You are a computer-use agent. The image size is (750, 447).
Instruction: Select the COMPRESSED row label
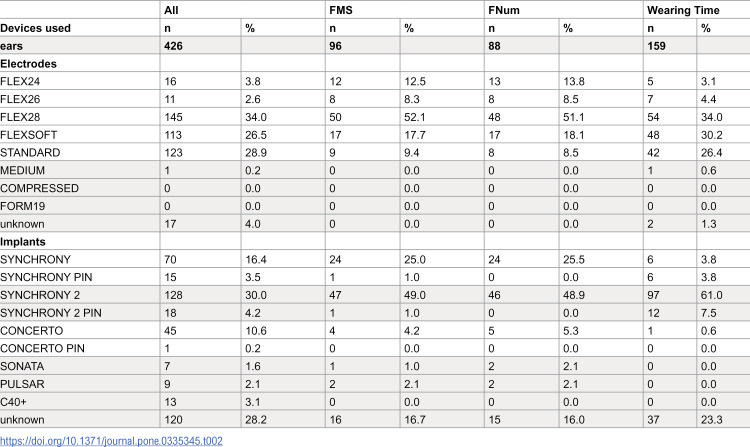click(x=39, y=188)
